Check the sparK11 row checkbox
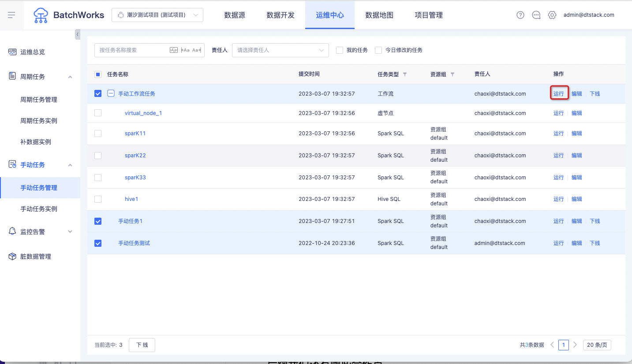 [x=98, y=134]
